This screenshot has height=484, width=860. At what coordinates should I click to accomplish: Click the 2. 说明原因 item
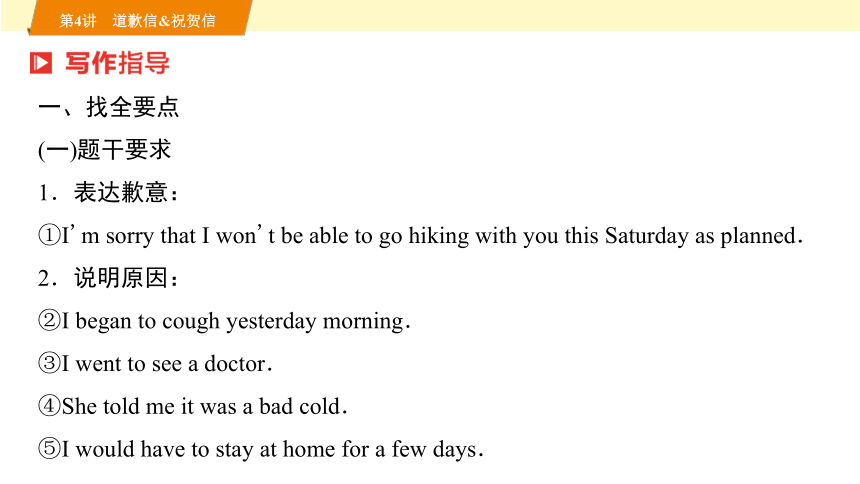(x=109, y=278)
